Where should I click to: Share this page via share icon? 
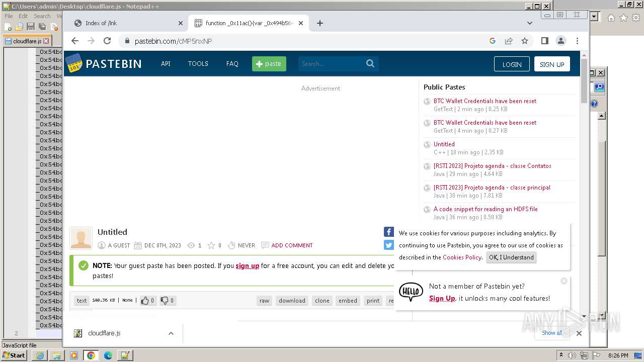tap(509, 41)
